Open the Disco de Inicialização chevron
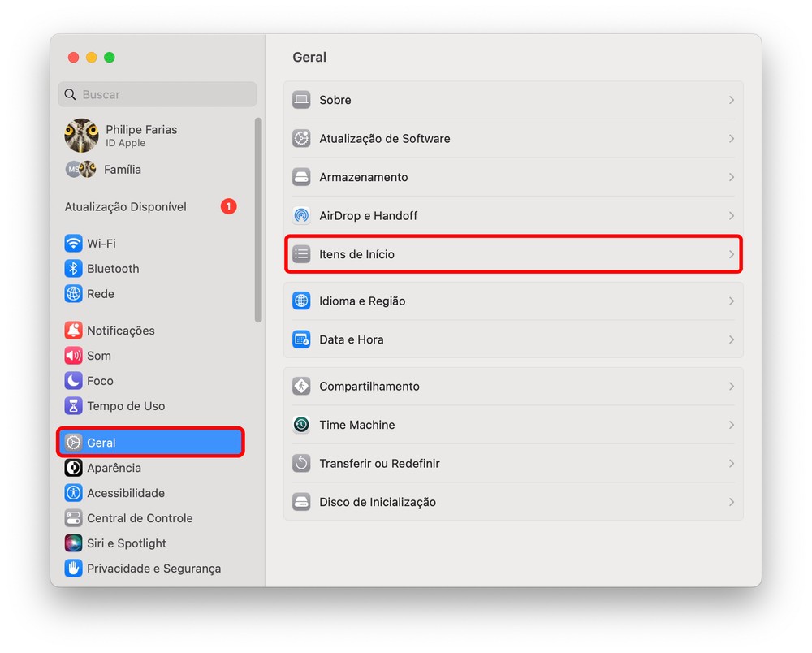 point(731,502)
